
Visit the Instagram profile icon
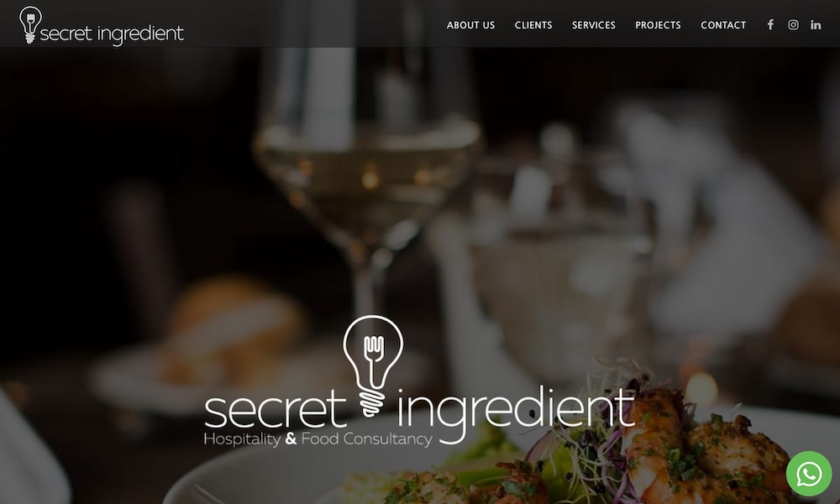click(794, 24)
